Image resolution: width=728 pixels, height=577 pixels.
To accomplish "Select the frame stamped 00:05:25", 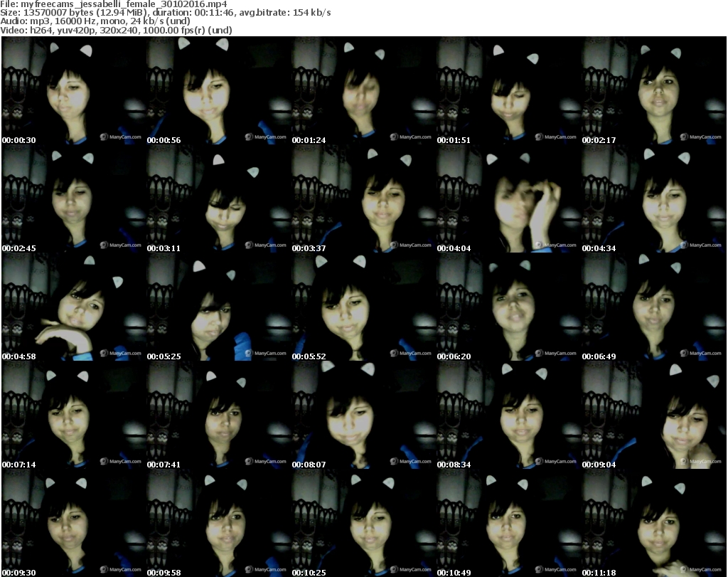I will click(219, 307).
